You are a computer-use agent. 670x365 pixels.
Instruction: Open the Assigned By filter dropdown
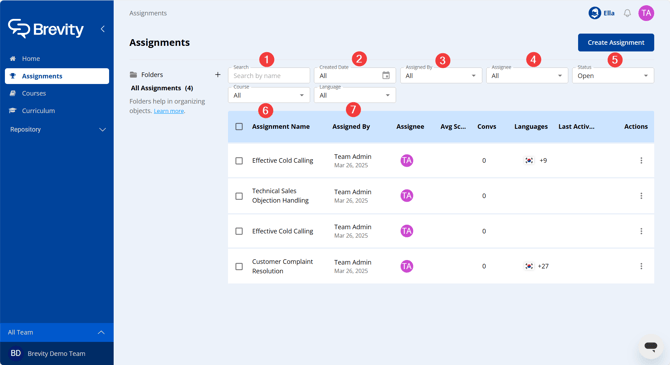(441, 76)
